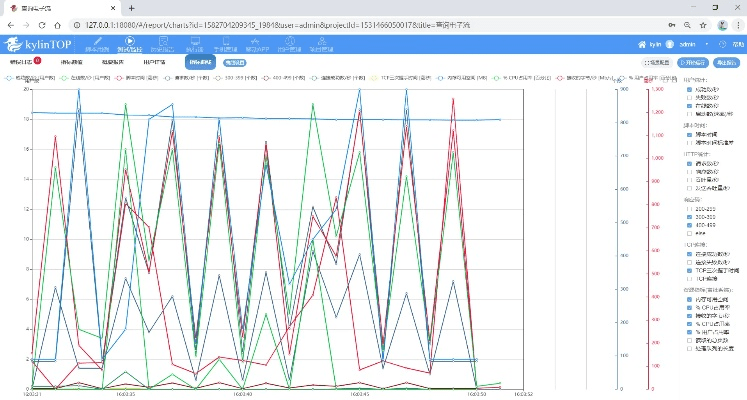Click the rightmost blue button above the checkbox panel
Screen dimensions: 747x400
click(x=726, y=62)
